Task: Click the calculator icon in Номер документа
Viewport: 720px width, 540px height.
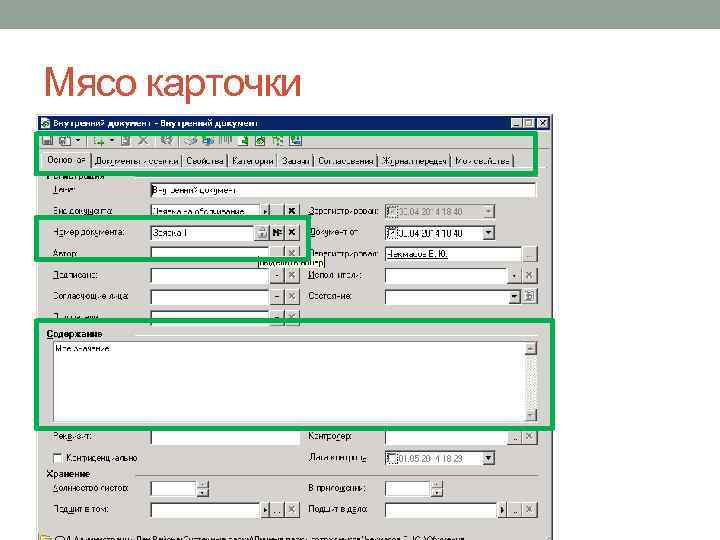Action: click(261, 233)
